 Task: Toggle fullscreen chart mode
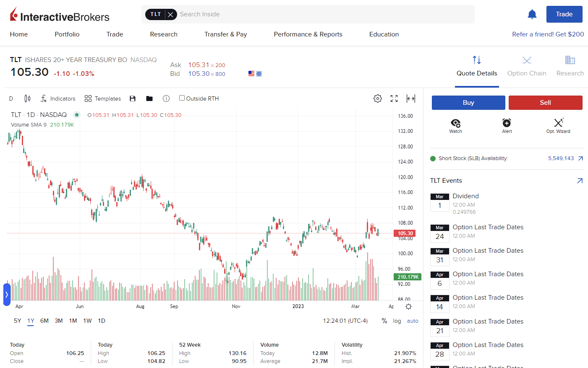(394, 98)
